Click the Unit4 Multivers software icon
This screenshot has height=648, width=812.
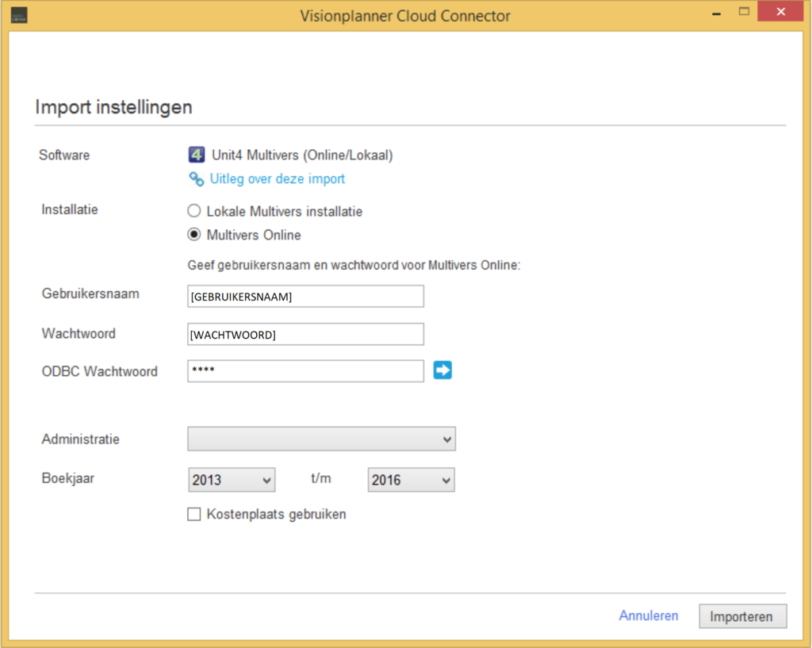[197, 155]
